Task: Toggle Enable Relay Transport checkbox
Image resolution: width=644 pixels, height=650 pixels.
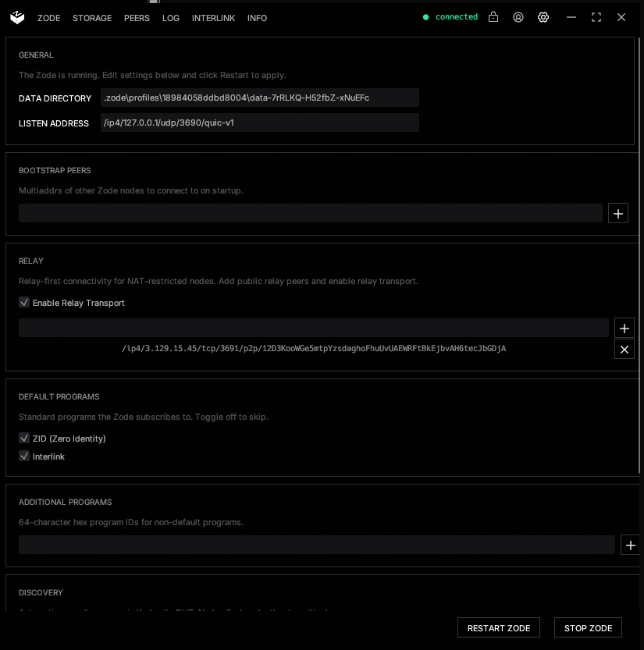Action: tap(24, 302)
